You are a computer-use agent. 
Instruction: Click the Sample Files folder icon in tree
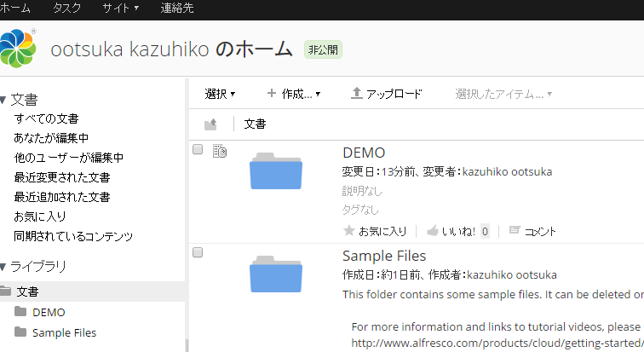click(20, 332)
